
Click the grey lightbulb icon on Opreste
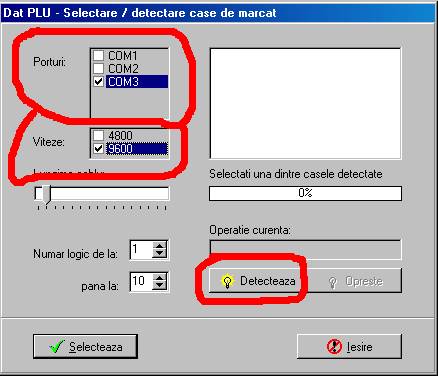click(x=332, y=282)
